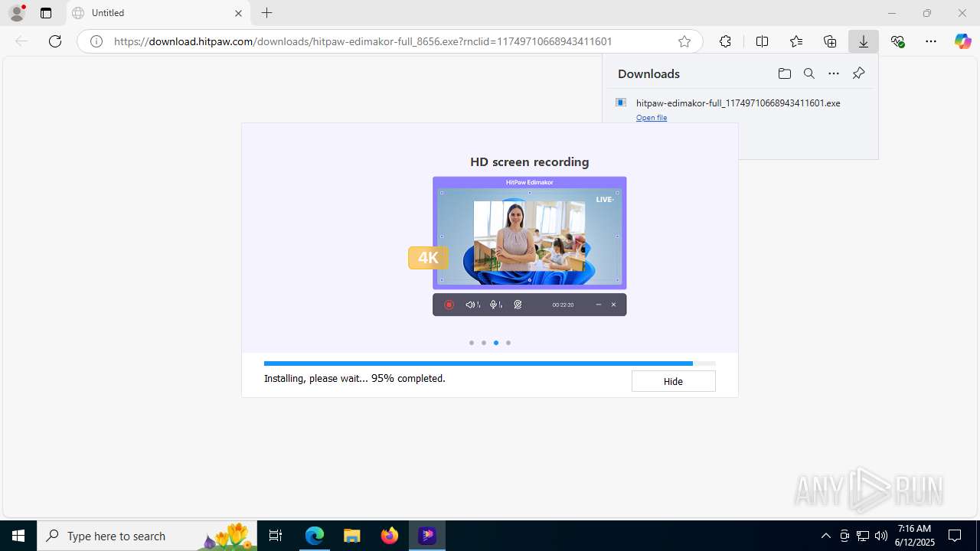The height and width of the screenshot is (551, 980).
Task: Click the Open file link
Action: coord(652,118)
